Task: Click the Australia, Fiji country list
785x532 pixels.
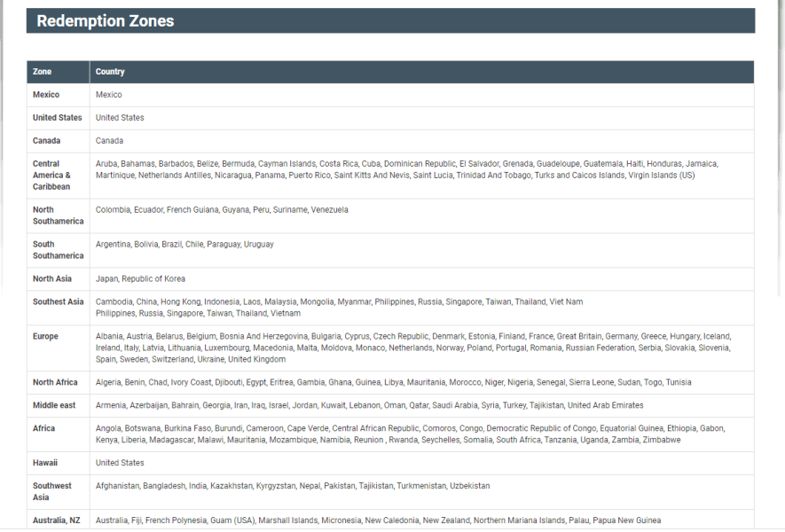Action: (379, 520)
